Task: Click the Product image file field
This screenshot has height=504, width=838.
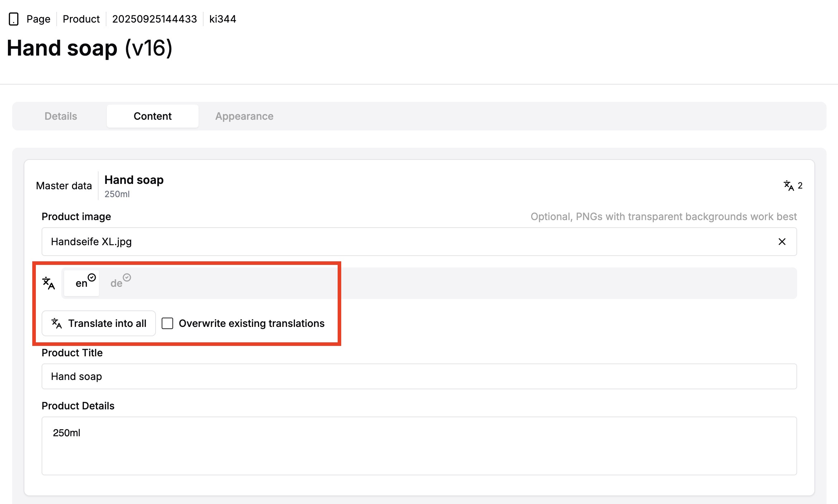Action: point(394,242)
